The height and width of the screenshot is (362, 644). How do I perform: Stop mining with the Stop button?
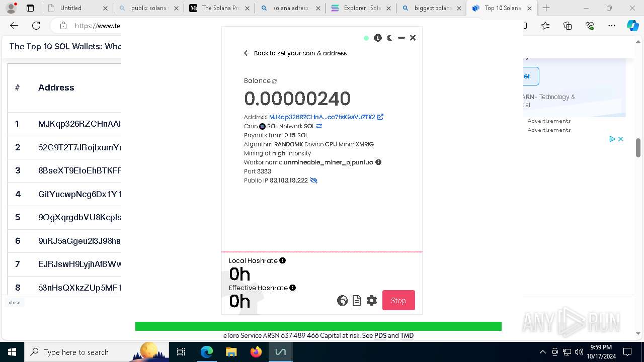[398, 300]
